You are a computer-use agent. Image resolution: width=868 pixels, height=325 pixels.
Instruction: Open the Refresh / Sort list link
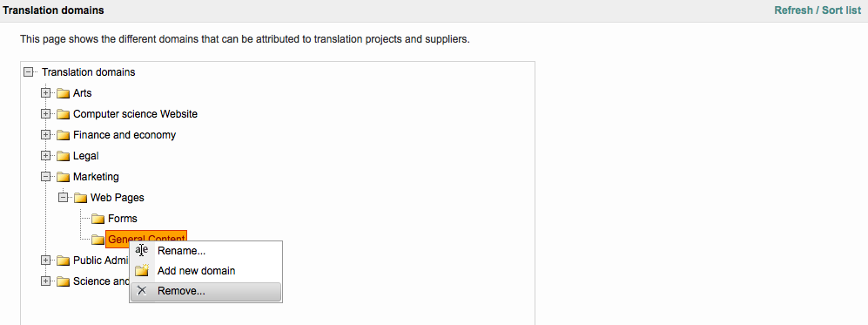[818, 10]
